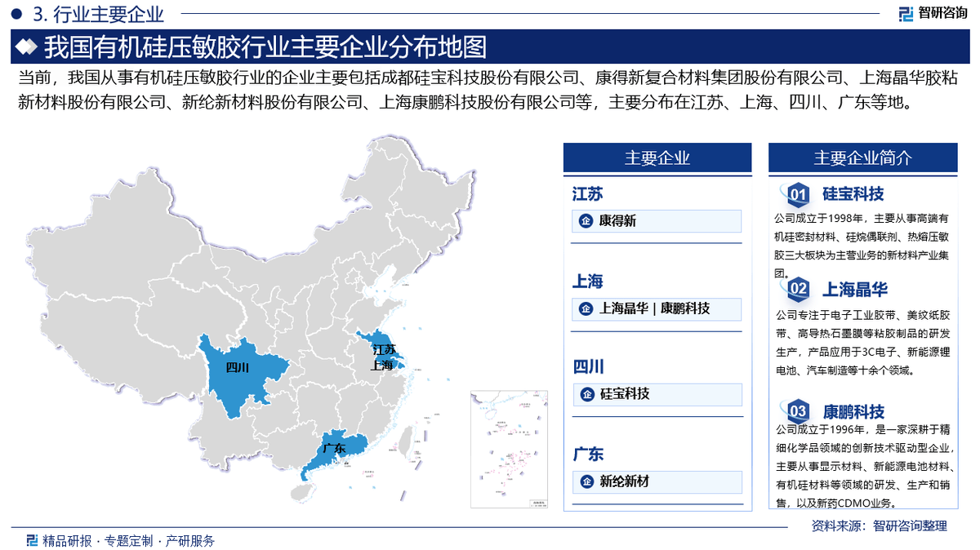Screen dimensions: 980x550
Task: Select the 主要企业简介 header
Action: tap(862, 157)
